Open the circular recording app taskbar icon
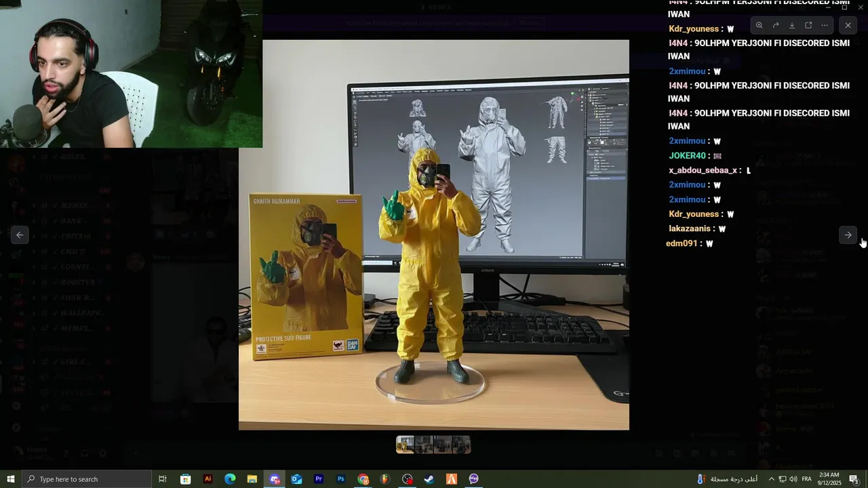 tap(407, 479)
